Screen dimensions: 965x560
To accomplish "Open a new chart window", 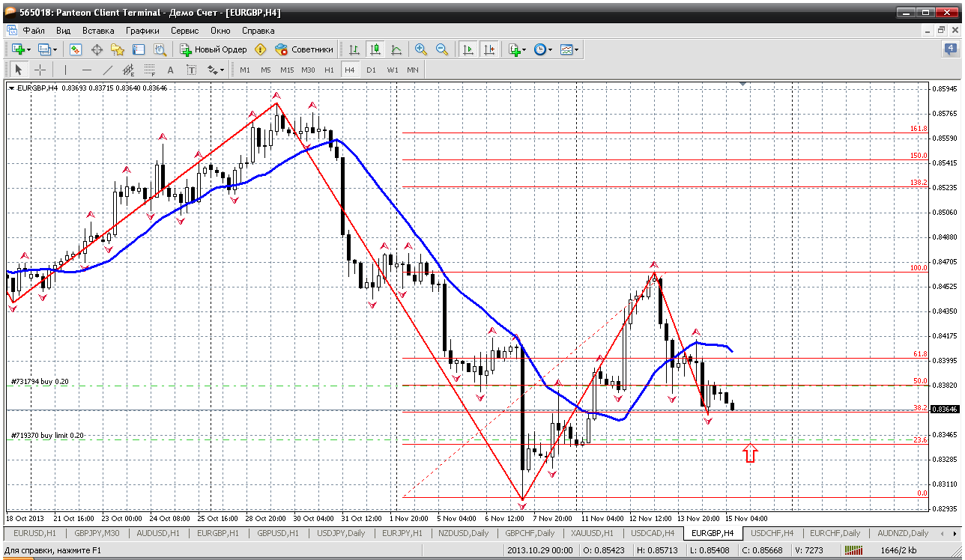I will (18, 49).
